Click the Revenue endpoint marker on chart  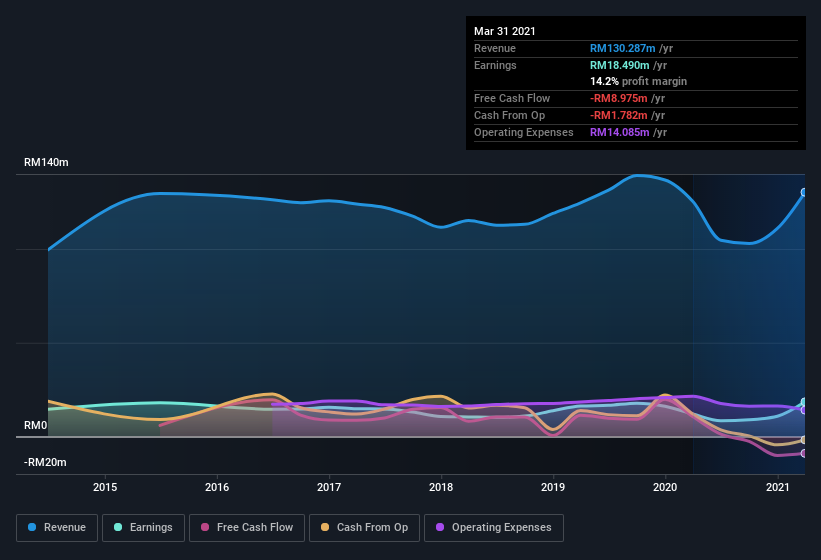tap(804, 193)
